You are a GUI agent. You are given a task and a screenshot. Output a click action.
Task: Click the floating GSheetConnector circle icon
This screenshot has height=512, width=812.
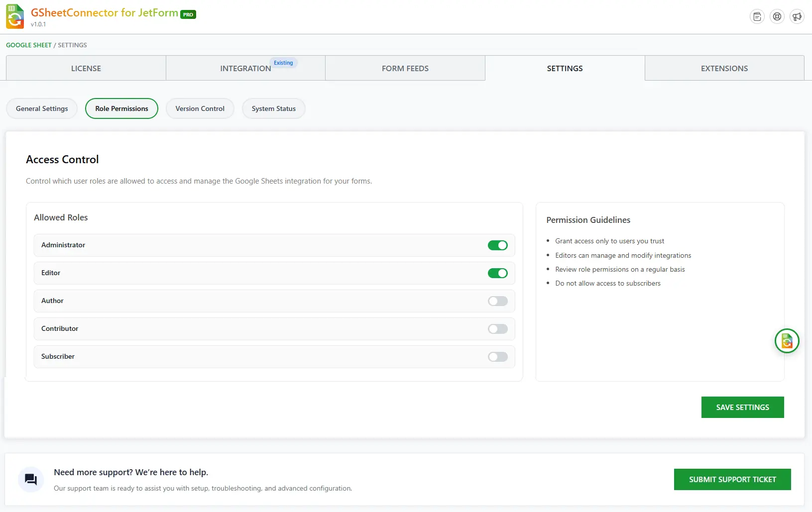click(787, 341)
